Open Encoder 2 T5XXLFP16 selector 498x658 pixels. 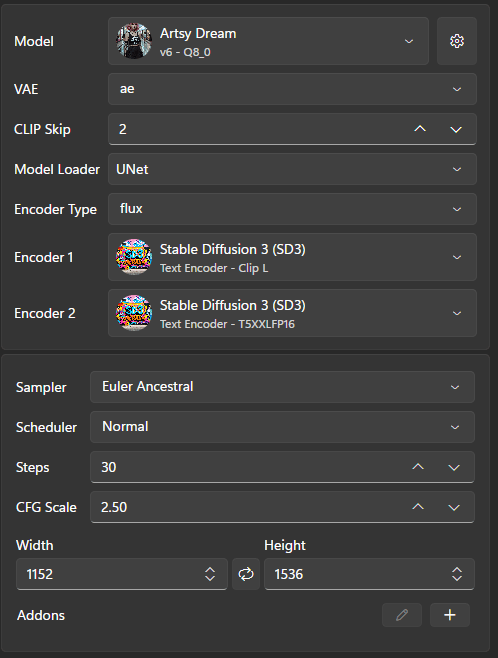(292, 313)
